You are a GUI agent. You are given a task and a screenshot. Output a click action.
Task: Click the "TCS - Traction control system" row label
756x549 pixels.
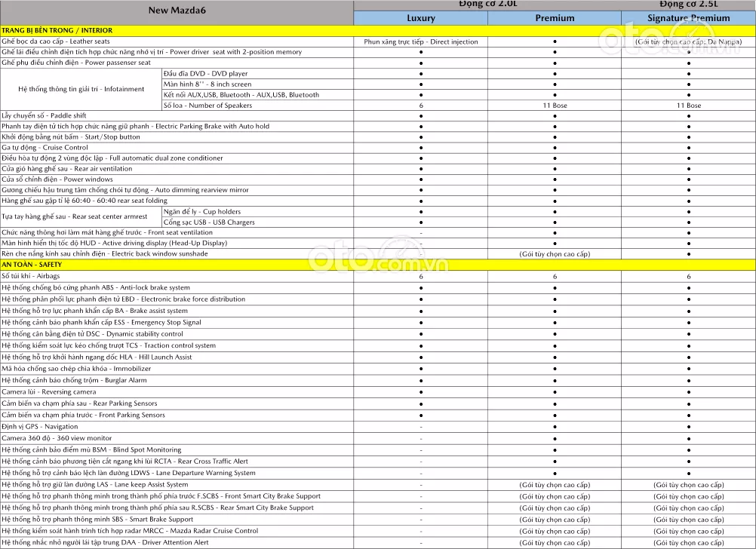point(109,345)
